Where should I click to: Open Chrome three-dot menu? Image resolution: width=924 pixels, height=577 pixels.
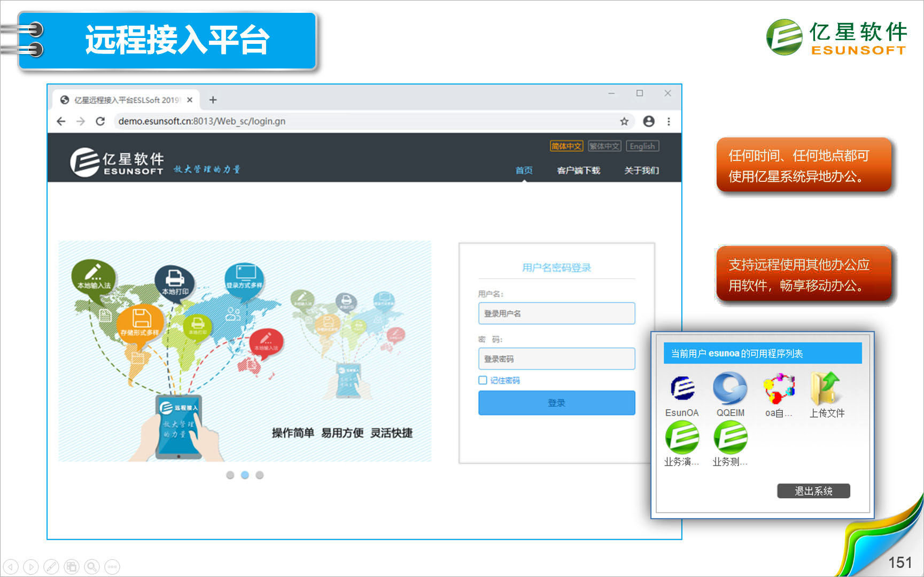pyautogui.click(x=669, y=121)
